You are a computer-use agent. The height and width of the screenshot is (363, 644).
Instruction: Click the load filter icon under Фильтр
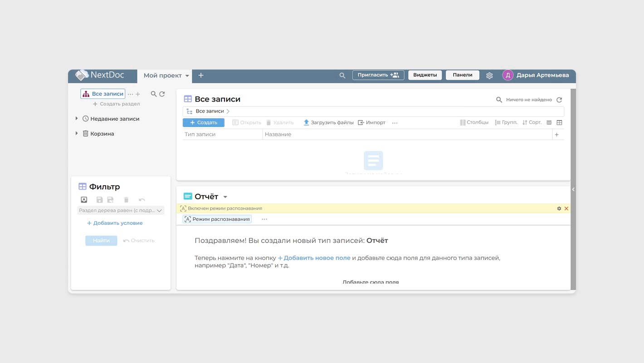pos(84,200)
